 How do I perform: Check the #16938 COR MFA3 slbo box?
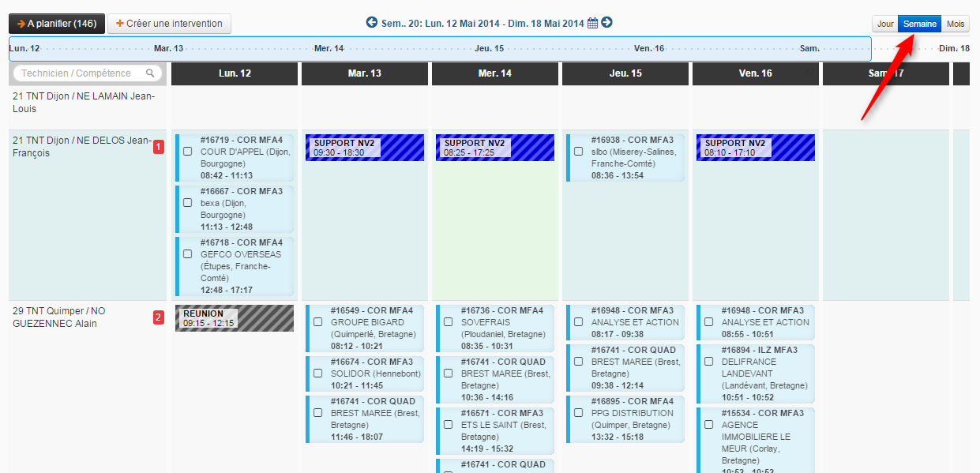(x=579, y=152)
